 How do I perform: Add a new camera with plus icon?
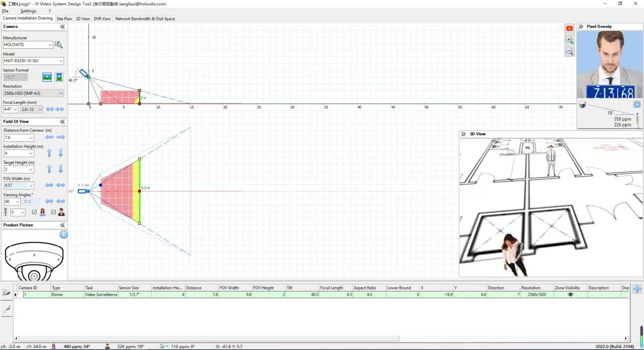[x=636, y=289]
